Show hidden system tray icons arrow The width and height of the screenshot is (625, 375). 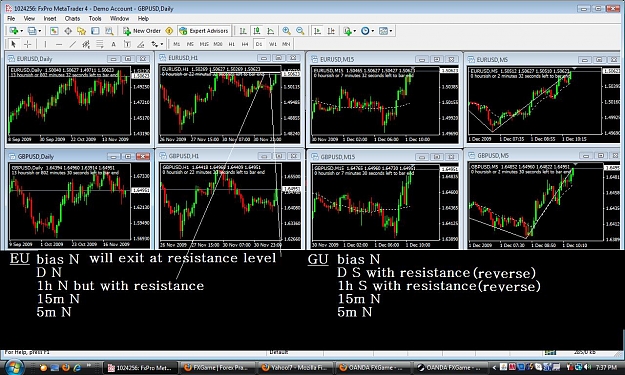point(495,367)
